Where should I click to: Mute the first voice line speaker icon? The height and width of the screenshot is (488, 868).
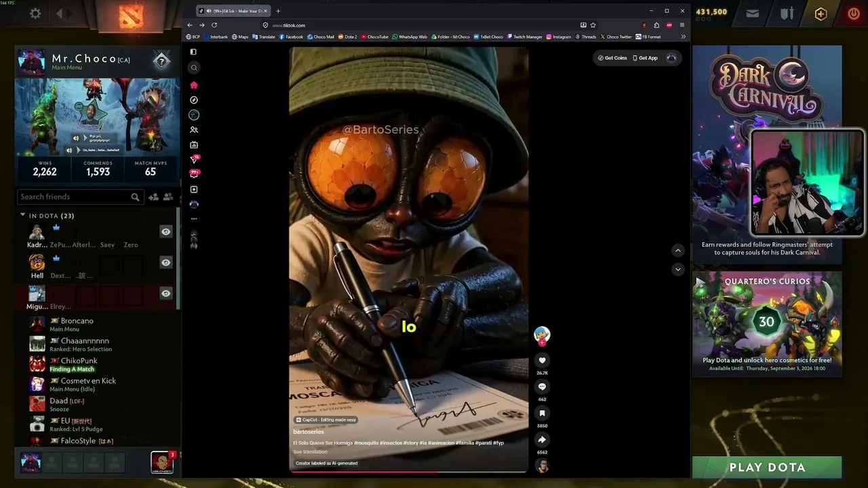point(76,138)
